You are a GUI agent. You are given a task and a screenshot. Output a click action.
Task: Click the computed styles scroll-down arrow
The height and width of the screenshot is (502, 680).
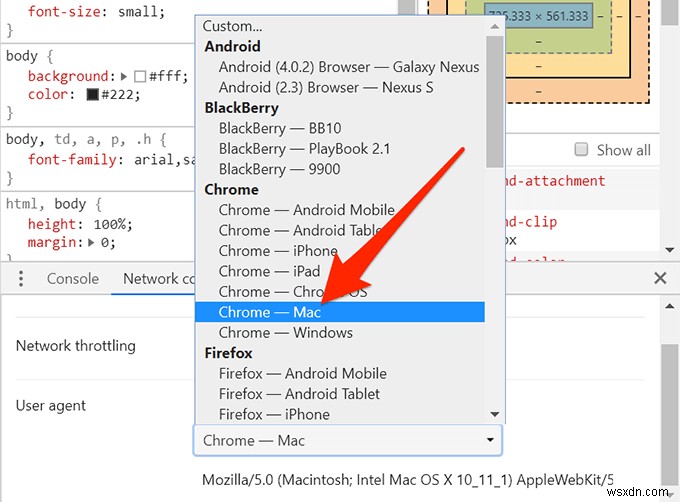tap(669, 250)
